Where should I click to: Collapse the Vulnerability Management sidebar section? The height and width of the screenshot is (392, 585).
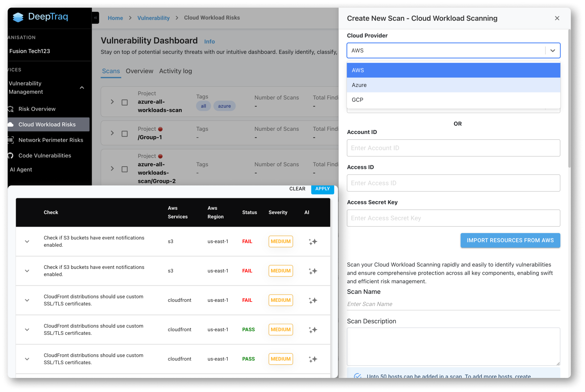tap(82, 88)
